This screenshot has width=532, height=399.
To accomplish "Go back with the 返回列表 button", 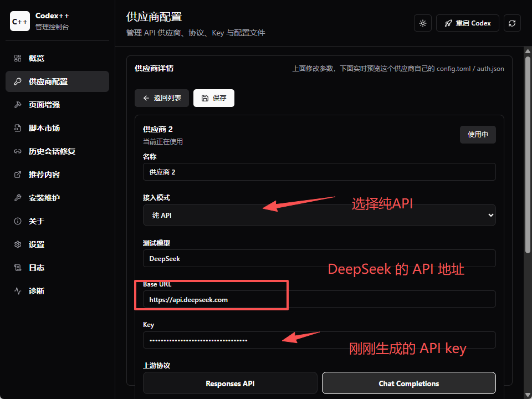I will (x=162, y=98).
